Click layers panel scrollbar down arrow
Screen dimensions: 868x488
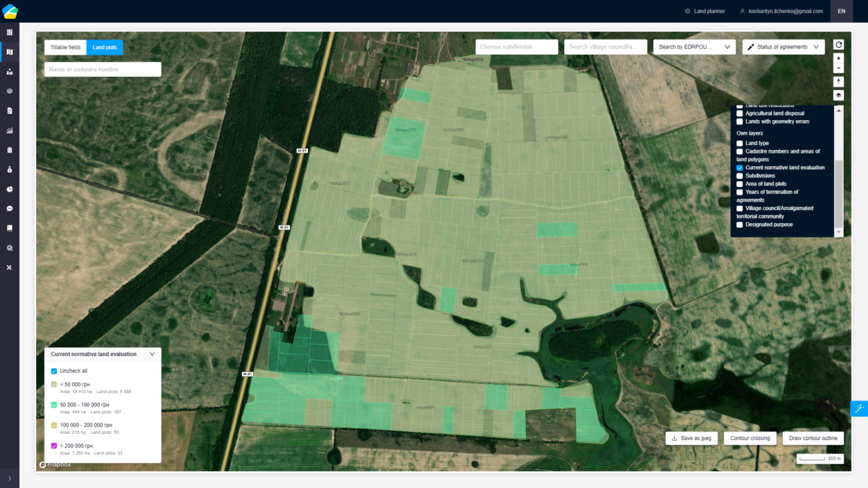pyautogui.click(x=839, y=232)
